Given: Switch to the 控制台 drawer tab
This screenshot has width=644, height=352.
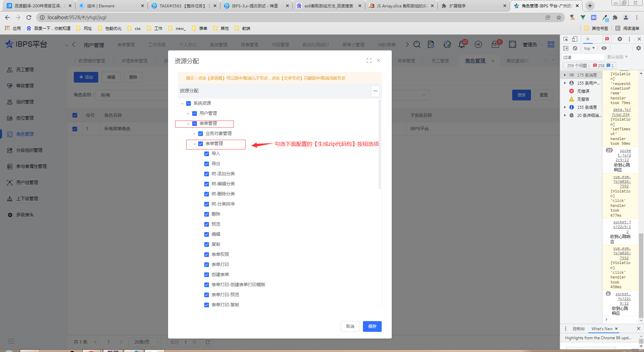Looking at the screenshot, I should tap(578, 329).
